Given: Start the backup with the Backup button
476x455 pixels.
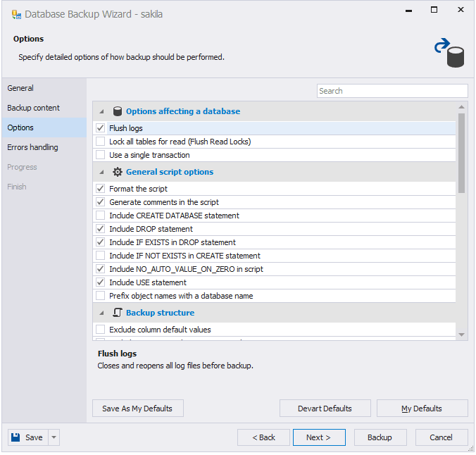Looking at the screenshot, I should 380,437.
